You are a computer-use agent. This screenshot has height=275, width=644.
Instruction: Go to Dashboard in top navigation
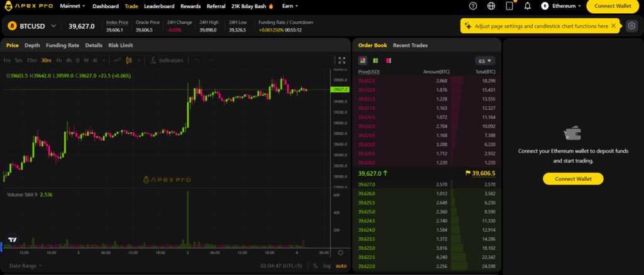106,6
